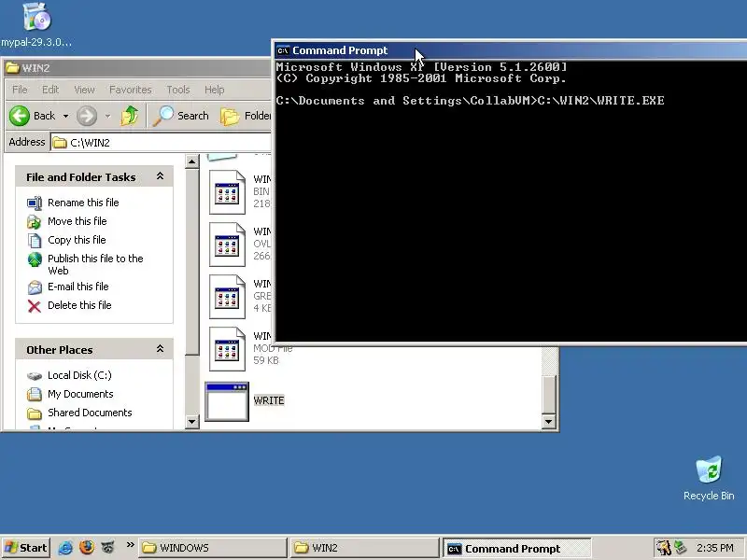
Task: Collapse the File and Folder Tasks panel
Action: [160, 176]
